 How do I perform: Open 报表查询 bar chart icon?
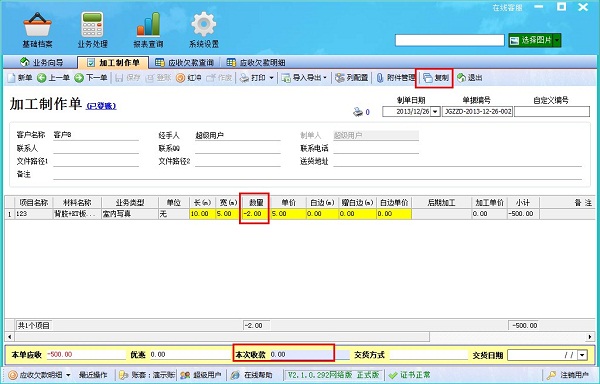tap(148, 30)
